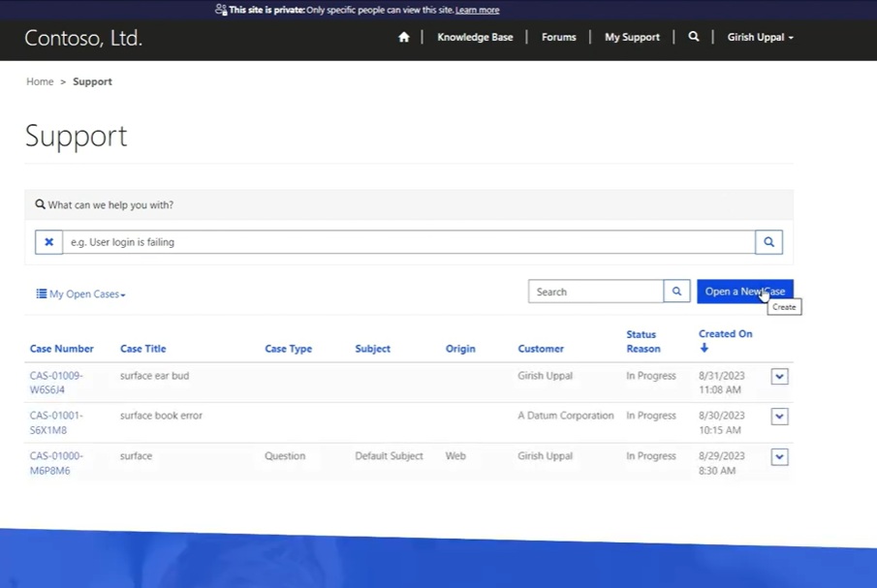877x588 pixels.
Task: Open the Forums menu item
Action: (x=559, y=38)
